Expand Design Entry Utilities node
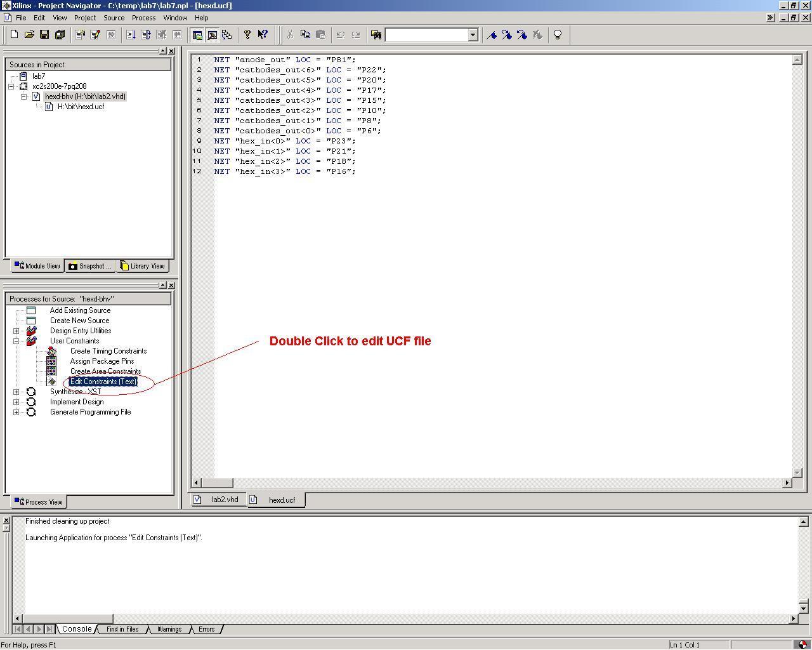812x650 pixels. click(x=16, y=331)
